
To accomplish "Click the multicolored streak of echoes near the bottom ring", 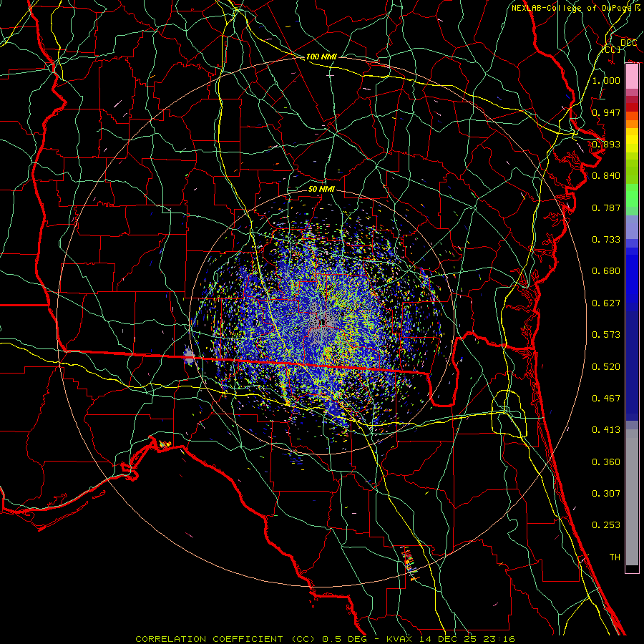I will pyautogui.click(x=411, y=562).
